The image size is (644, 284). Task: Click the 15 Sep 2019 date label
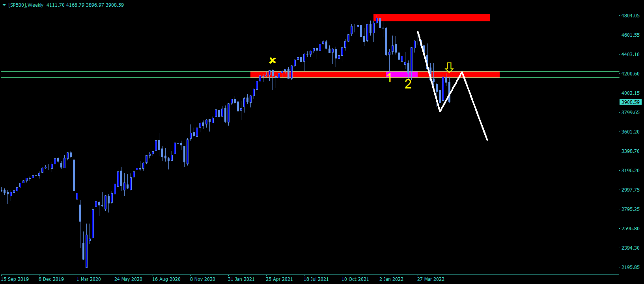pos(15,279)
